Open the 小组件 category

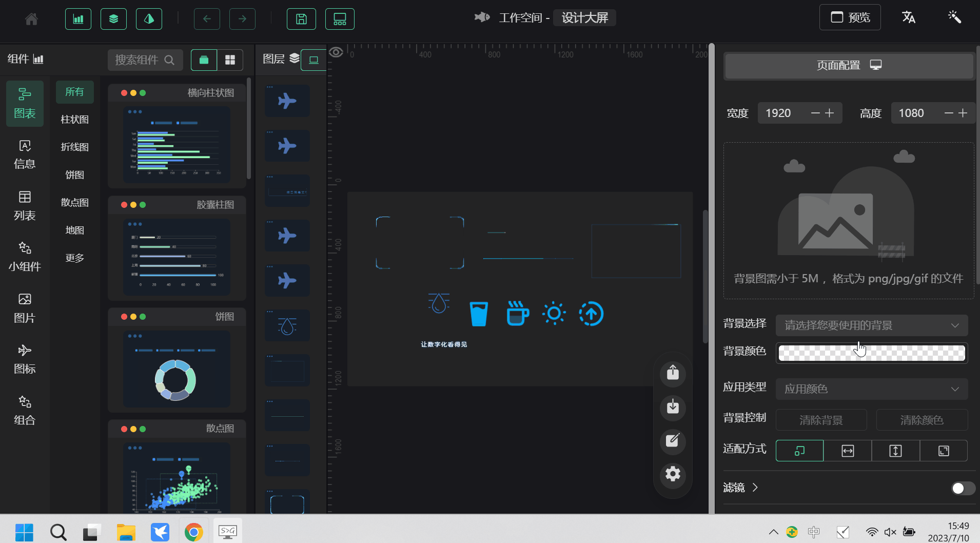[x=25, y=257]
